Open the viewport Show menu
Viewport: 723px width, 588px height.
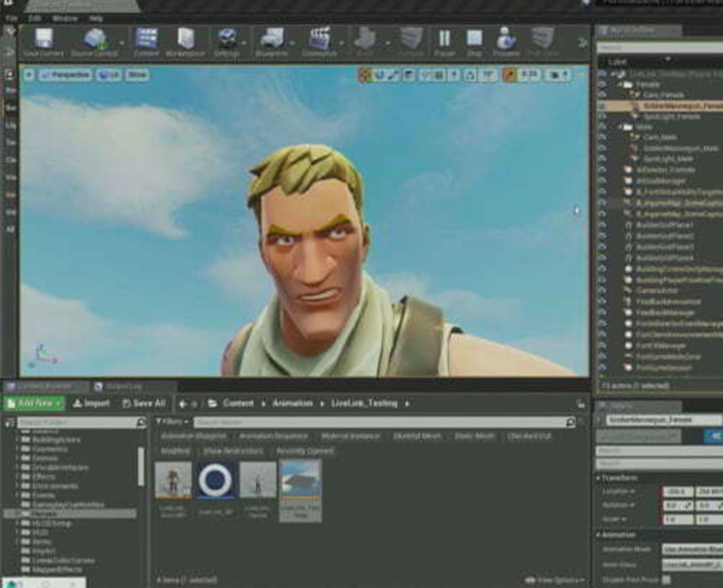click(136, 75)
